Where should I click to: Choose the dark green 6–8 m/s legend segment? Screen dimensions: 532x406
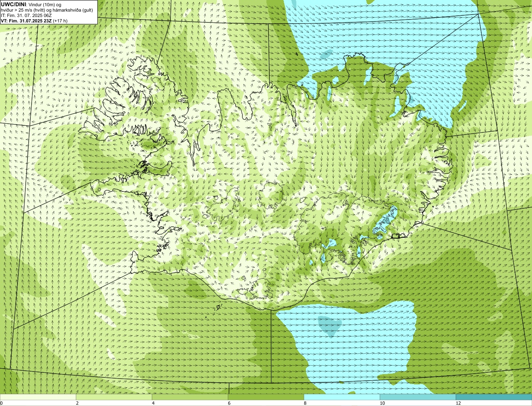point(266,397)
